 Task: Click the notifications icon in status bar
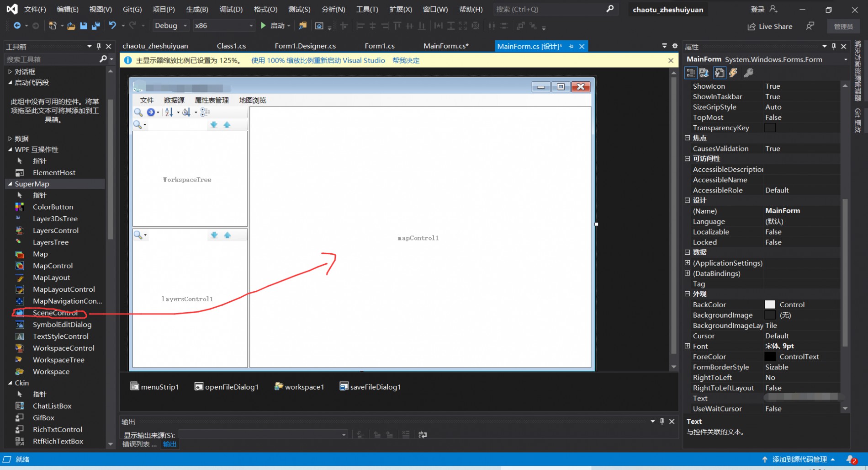(851, 459)
